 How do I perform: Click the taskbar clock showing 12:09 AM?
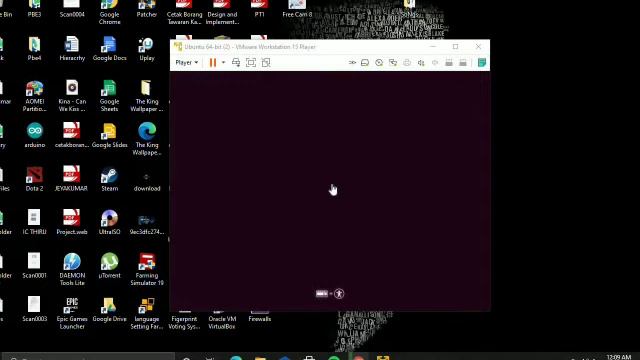tap(619, 357)
